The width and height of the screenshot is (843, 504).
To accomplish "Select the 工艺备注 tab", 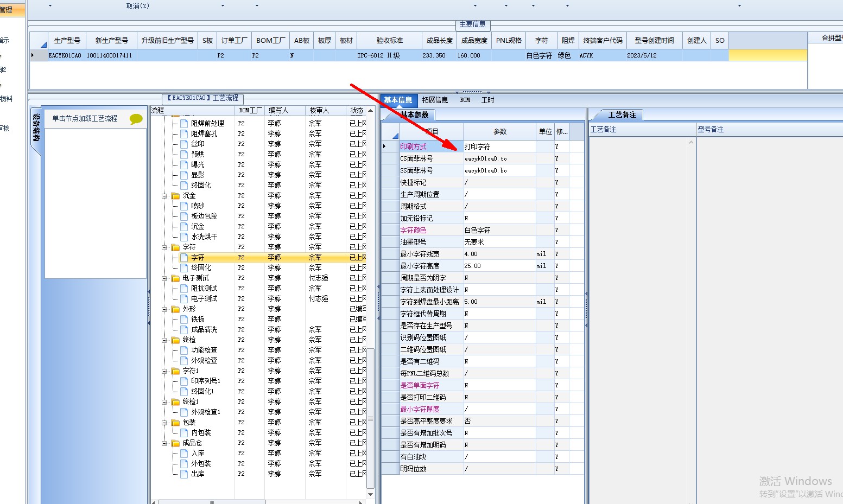I will click(x=622, y=114).
